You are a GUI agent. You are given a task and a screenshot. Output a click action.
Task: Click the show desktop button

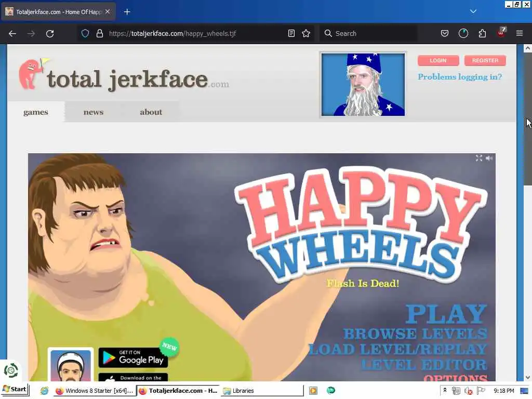[x=524, y=391]
